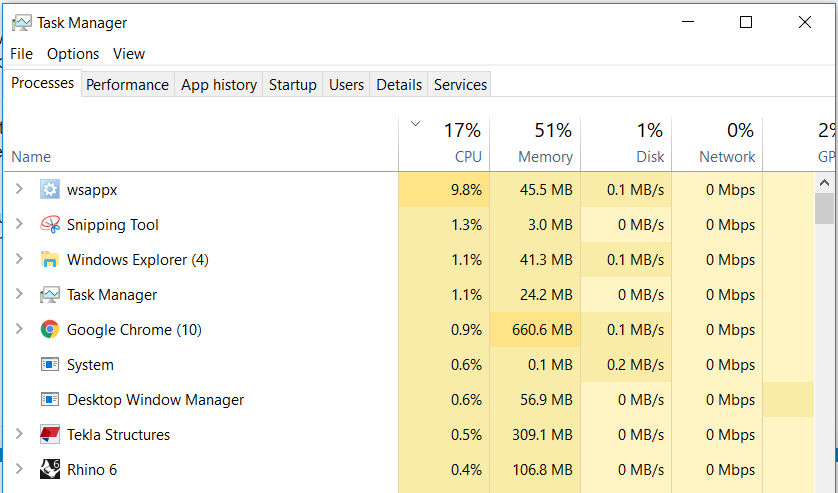Screen dimensions: 838x493
Task: Sort processes by Name column header
Action: (31, 157)
